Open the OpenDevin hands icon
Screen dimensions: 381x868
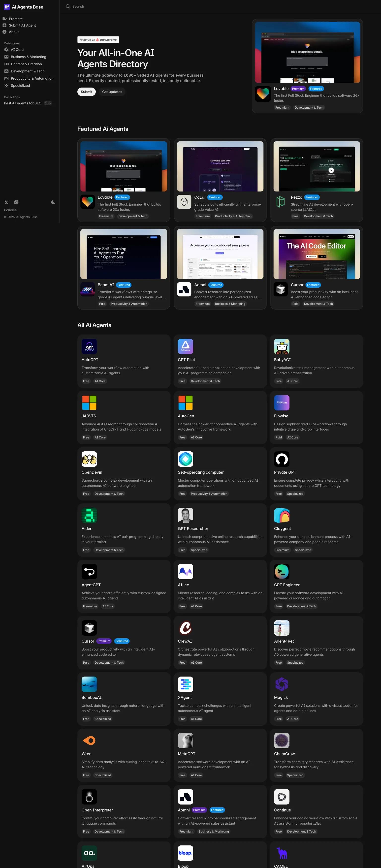pyautogui.click(x=89, y=459)
